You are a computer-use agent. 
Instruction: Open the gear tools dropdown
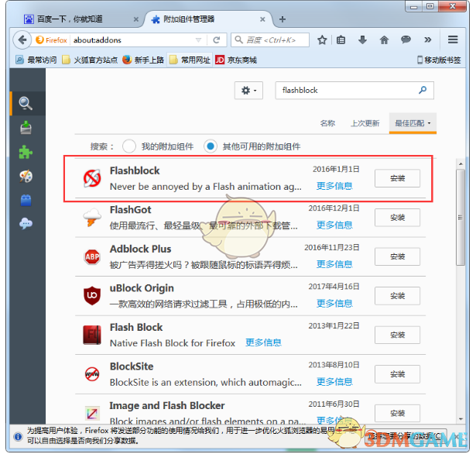click(248, 90)
